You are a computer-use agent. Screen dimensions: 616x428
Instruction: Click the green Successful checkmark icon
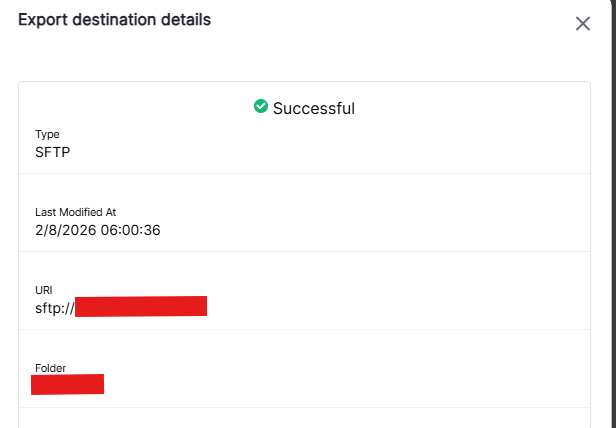[x=261, y=106]
